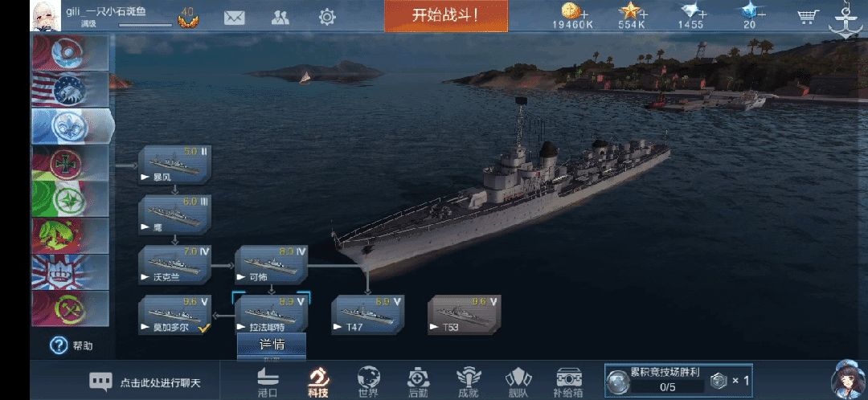868x400 pixels.
Task: Click the 开始战斗 start battle button
Action: [445, 15]
